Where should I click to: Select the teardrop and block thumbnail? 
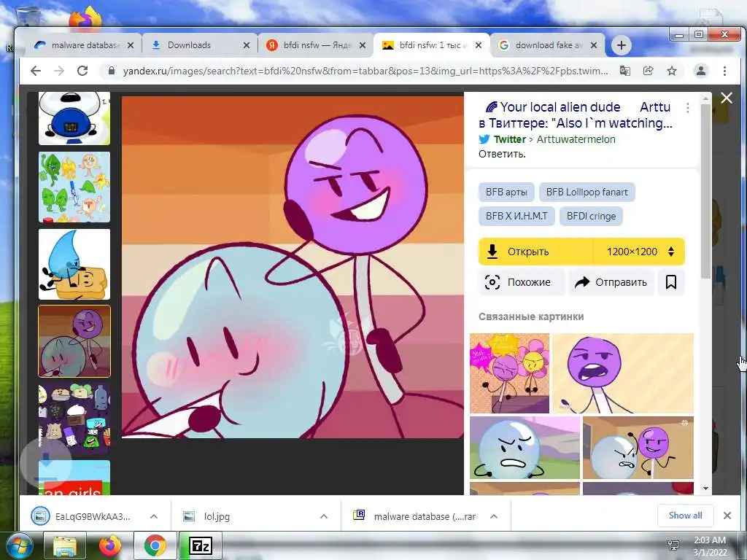[74, 264]
